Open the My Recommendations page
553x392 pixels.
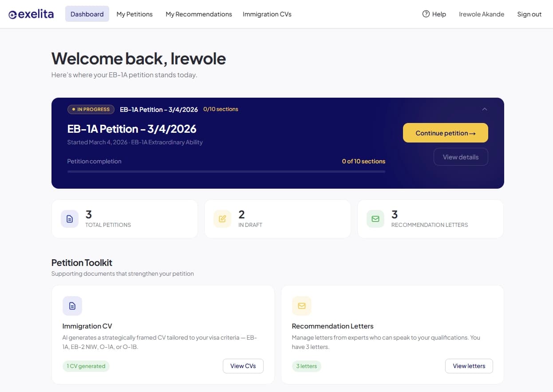click(198, 14)
